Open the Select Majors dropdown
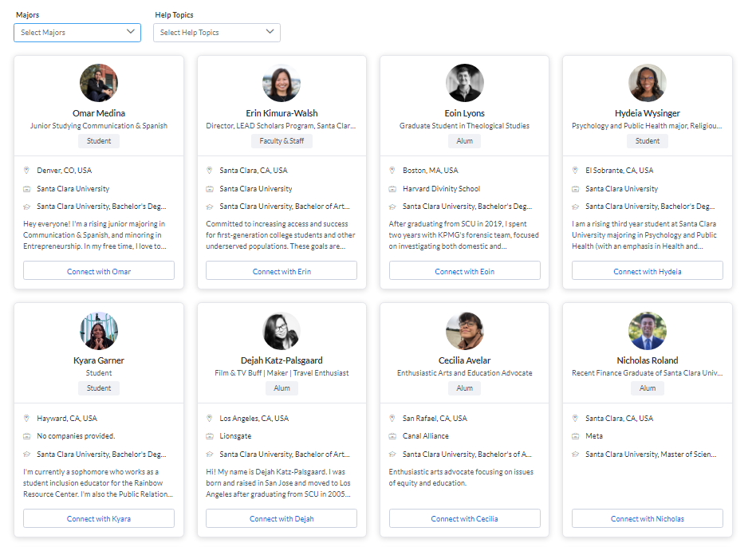 point(77,33)
